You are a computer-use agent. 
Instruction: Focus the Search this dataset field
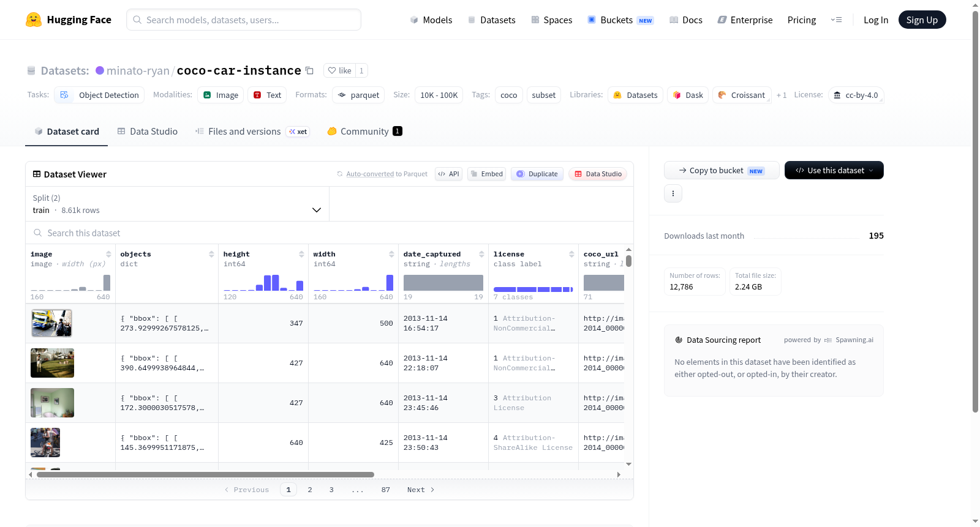pos(330,233)
